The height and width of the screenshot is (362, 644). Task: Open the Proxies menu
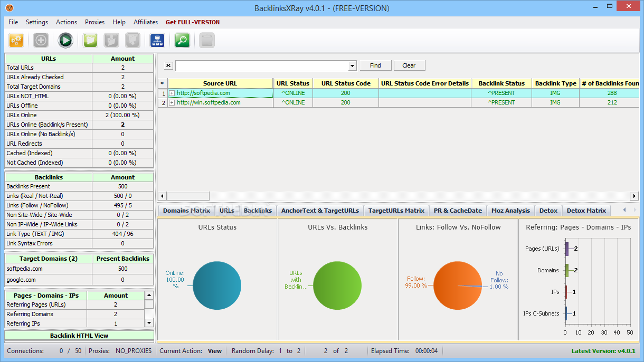tap(95, 22)
